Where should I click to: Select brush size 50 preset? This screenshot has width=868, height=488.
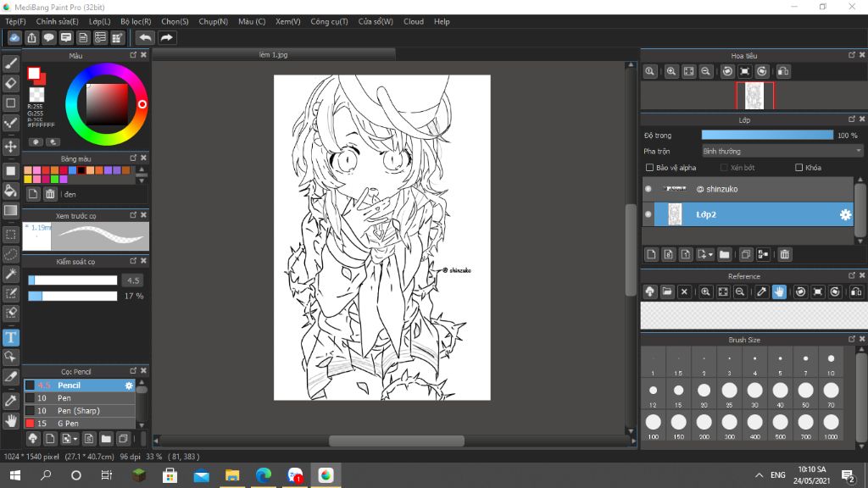[805, 394]
